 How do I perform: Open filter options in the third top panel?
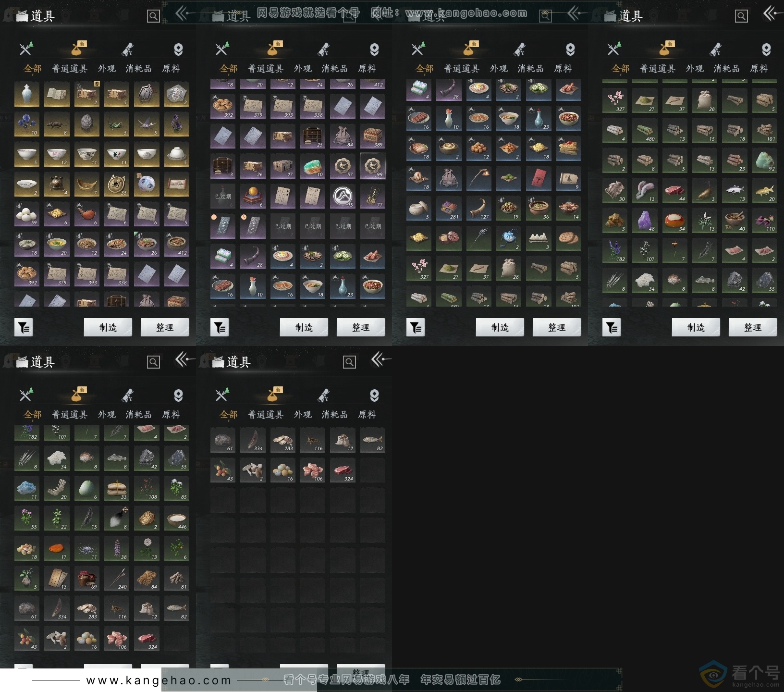point(416,328)
